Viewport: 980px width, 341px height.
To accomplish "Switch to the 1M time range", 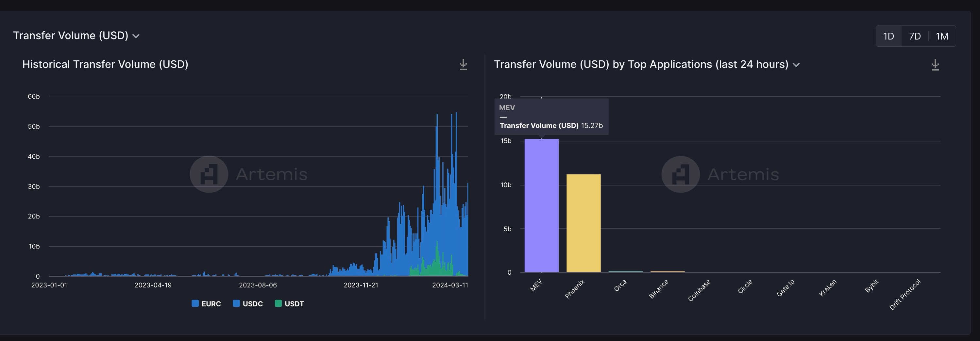I will click(942, 36).
